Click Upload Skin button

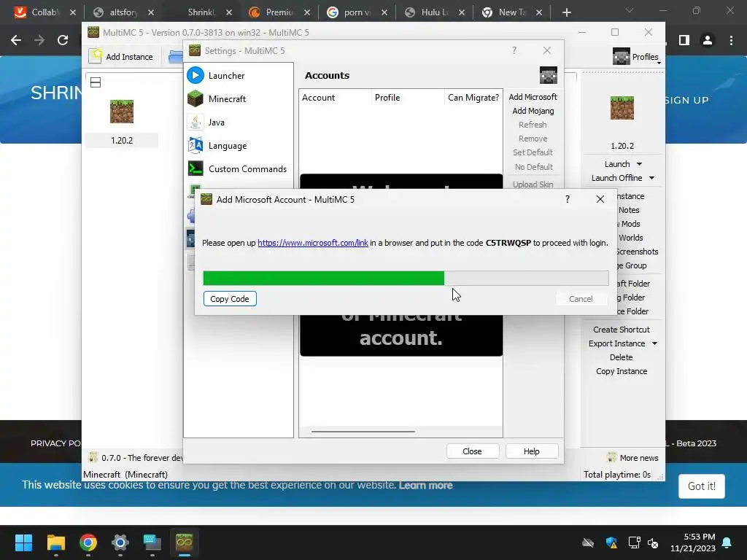(533, 184)
